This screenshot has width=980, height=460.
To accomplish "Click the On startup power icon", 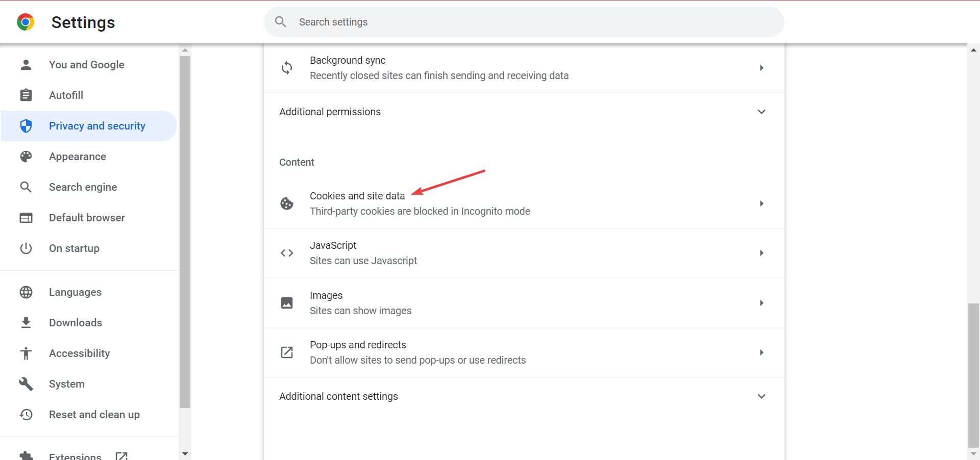I will pyautogui.click(x=26, y=248).
